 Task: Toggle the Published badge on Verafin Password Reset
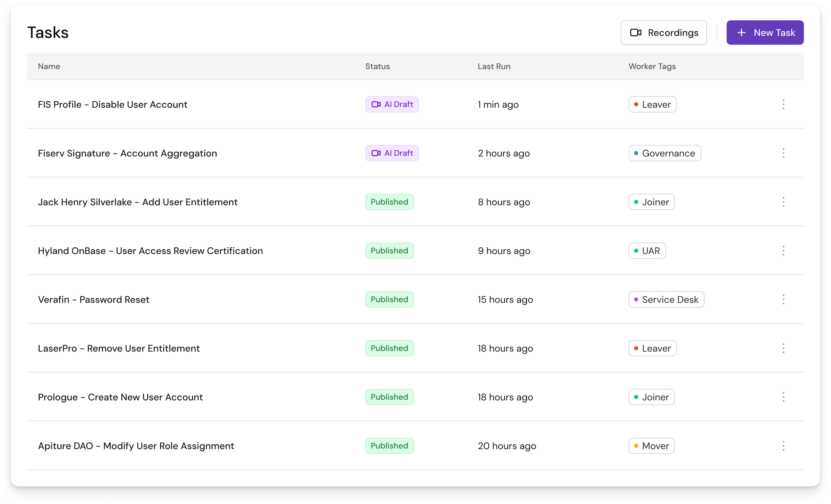pos(389,299)
